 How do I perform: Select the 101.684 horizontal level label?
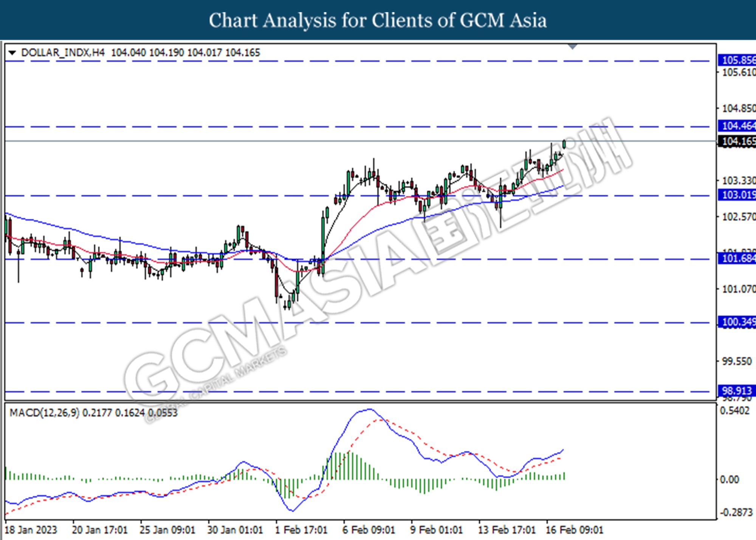coord(737,259)
